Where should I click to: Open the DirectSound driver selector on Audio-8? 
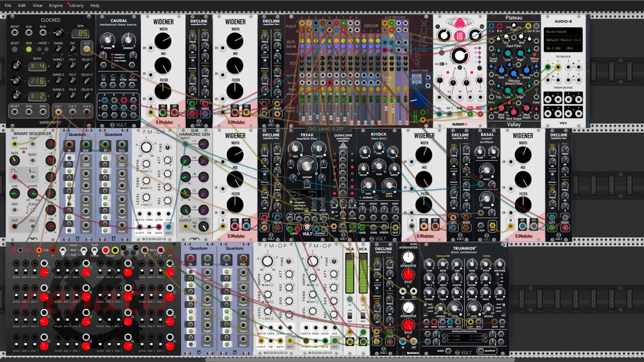pos(563,32)
